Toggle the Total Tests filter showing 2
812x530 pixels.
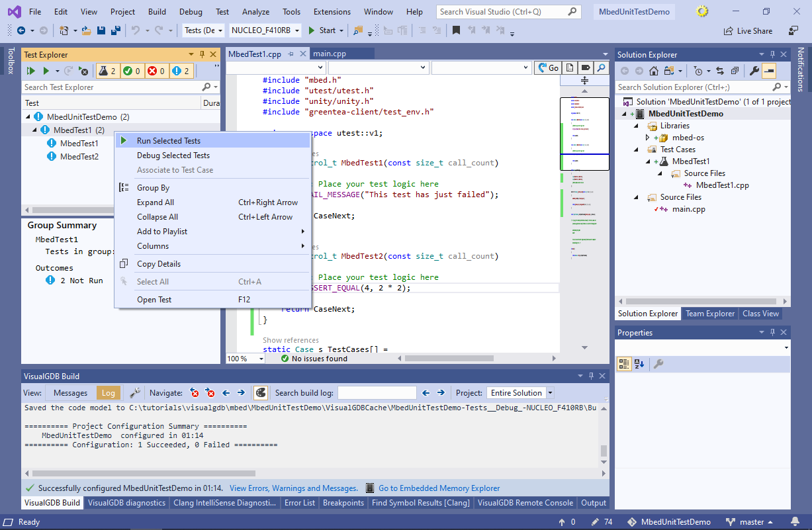coord(107,71)
